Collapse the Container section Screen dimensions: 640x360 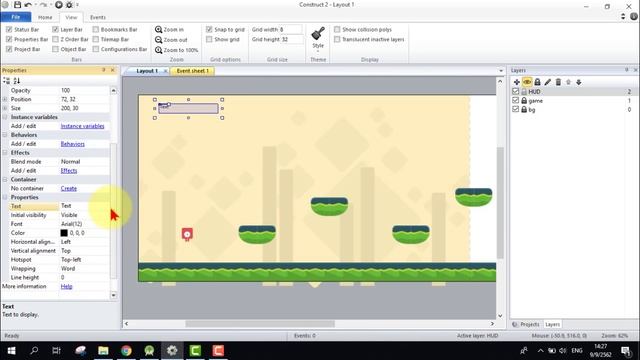point(5,180)
